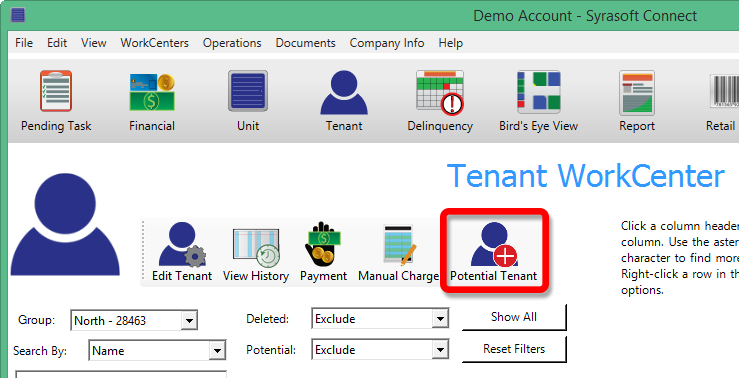Open the Pending Task workcenter icon

[56, 91]
